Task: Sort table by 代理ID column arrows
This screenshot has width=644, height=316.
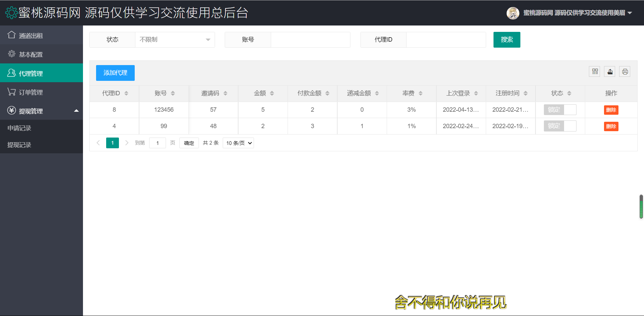Action: point(126,93)
